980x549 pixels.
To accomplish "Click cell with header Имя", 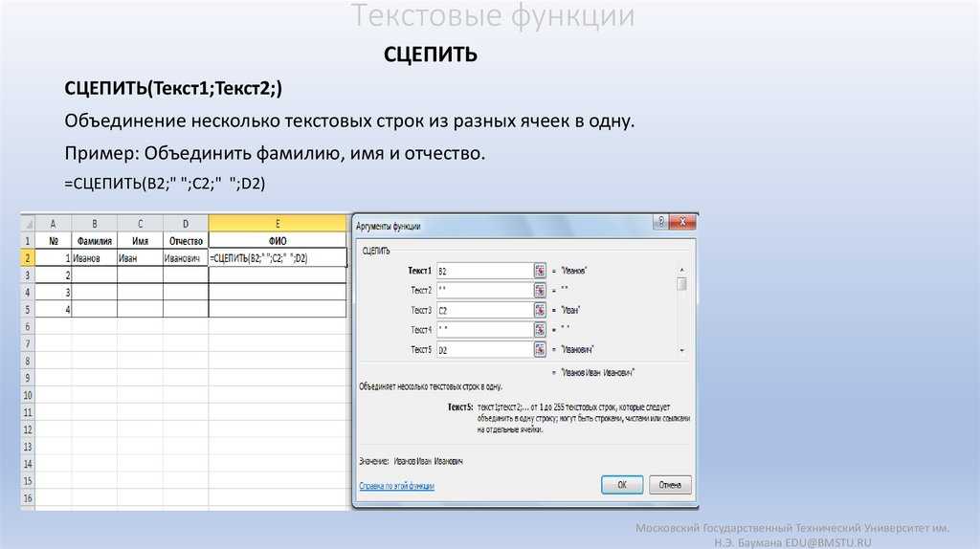I will click(140, 240).
